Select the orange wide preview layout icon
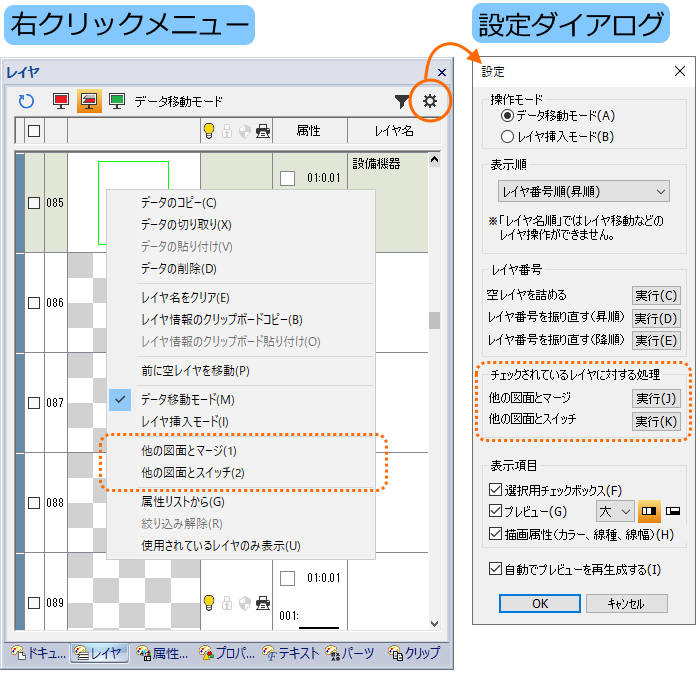This screenshot has width=700, height=700. (x=649, y=512)
